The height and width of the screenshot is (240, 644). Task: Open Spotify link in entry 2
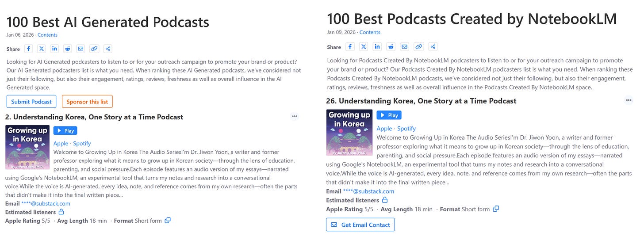[82, 143]
